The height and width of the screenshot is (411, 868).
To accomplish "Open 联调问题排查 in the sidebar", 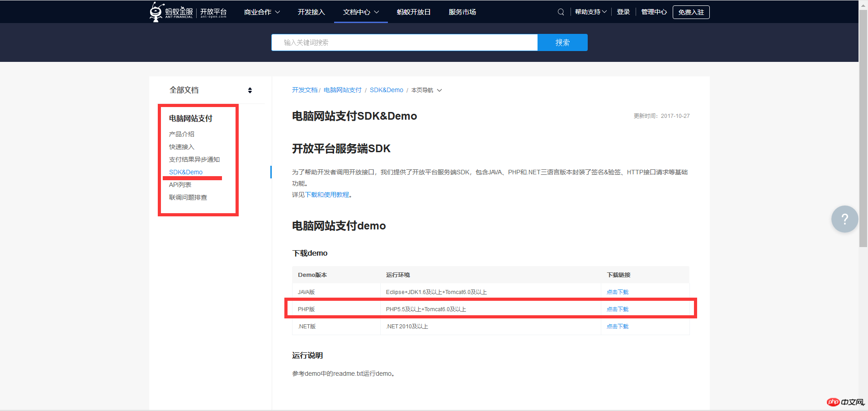I will coord(188,197).
